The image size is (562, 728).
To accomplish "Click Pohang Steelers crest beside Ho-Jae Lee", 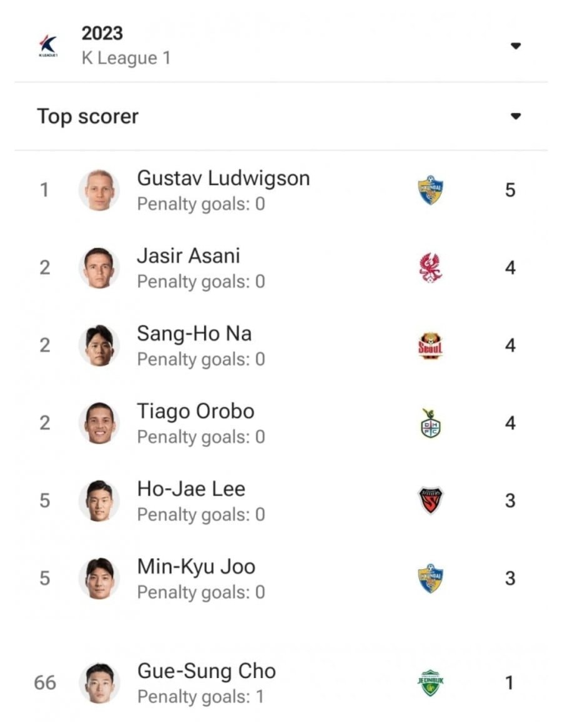I will 431,501.
